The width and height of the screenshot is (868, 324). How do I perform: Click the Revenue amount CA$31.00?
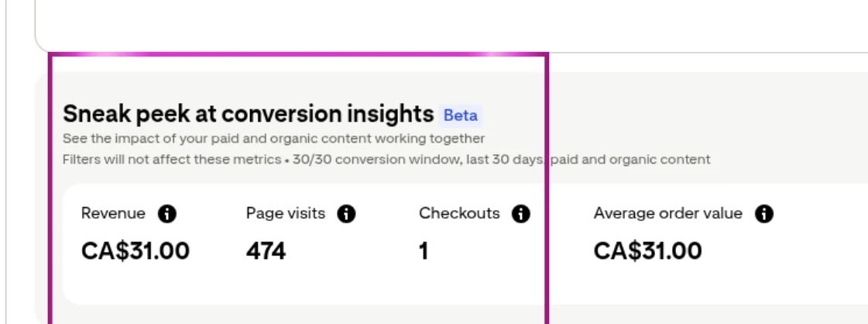(136, 251)
